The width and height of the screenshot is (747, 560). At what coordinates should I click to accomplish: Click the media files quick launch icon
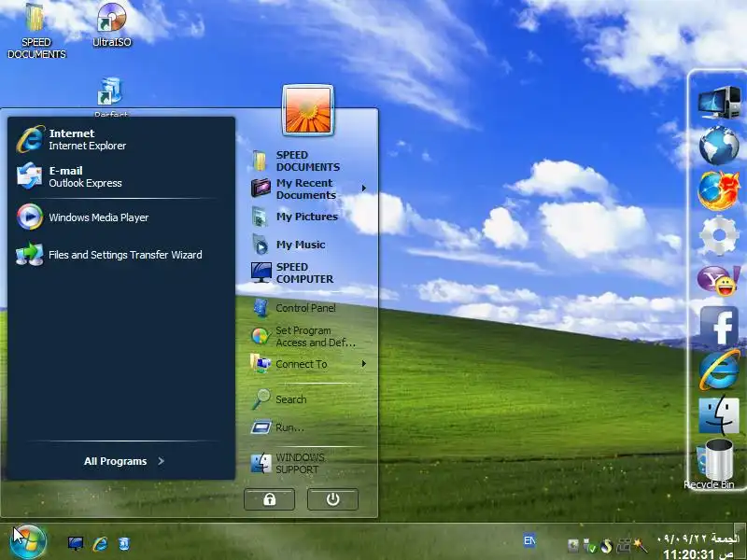pyautogui.click(x=124, y=543)
